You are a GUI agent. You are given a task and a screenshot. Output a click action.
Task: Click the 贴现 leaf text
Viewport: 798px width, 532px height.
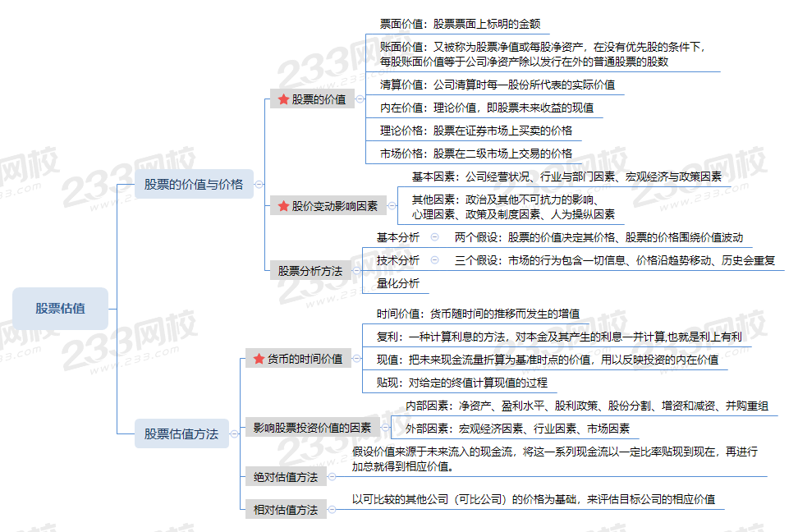click(462, 383)
